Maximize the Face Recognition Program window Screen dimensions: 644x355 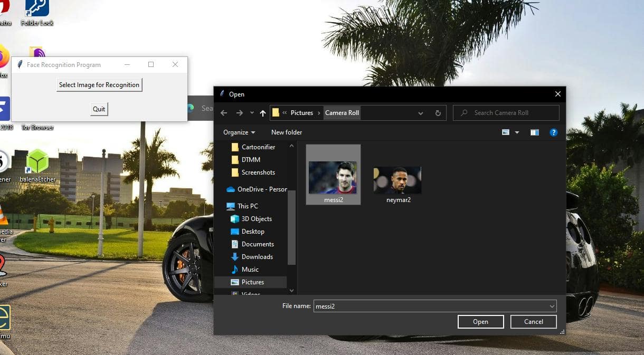pyautogui.click(x=151, y=65)
